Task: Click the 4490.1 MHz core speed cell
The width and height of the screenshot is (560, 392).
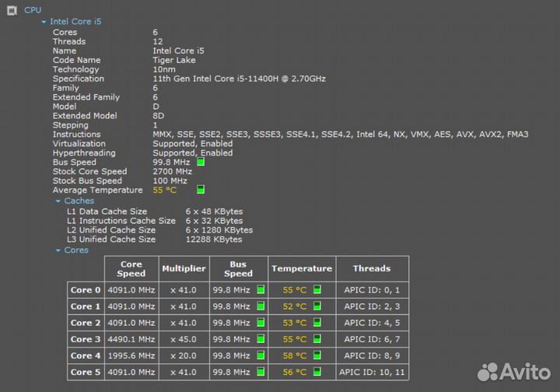Action: click(131, 339)
